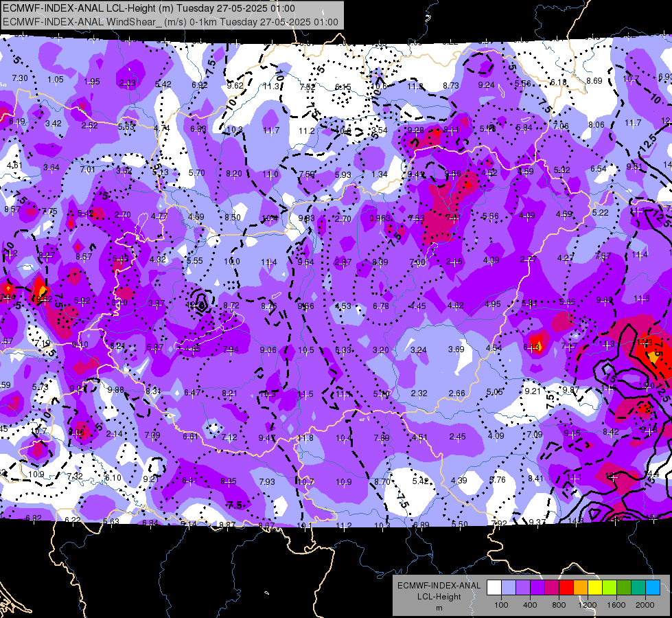Click the wind shear value 5.76
The height and width of the screenshot is (618, 672).
pos(498,479)
